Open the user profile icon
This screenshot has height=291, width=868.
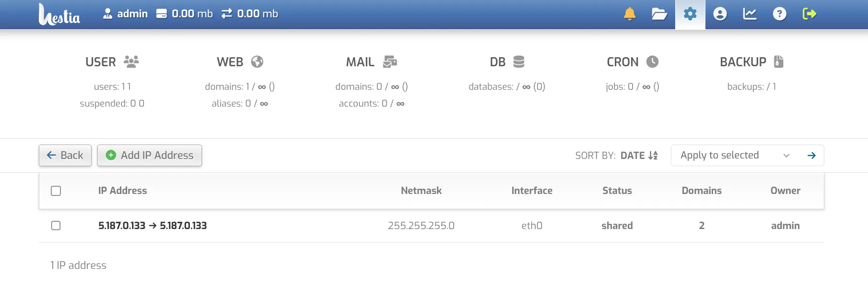coord(720,14)
